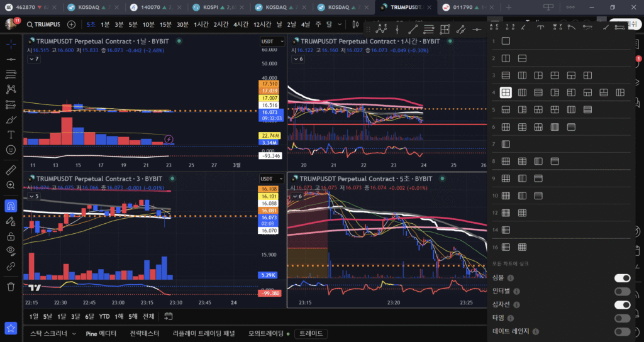Set interval to 1시간
Screen dimensions: 644x342
201,25
